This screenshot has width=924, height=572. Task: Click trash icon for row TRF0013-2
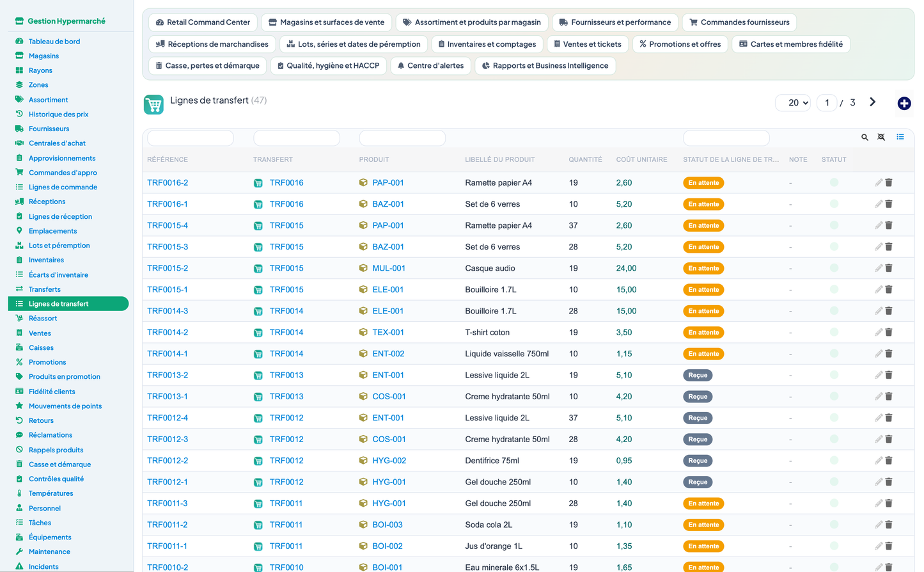(889, 375)
